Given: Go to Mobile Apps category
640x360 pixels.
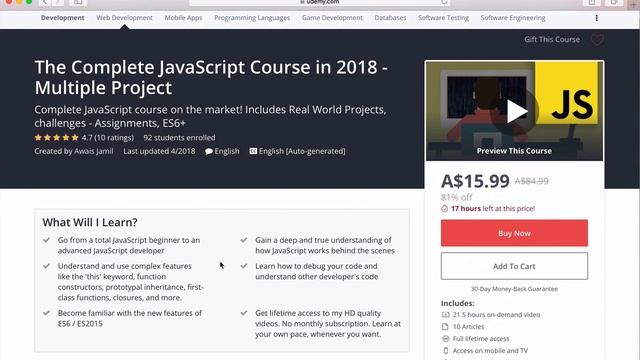Looking at the screenshot, I should pos(183,18).
